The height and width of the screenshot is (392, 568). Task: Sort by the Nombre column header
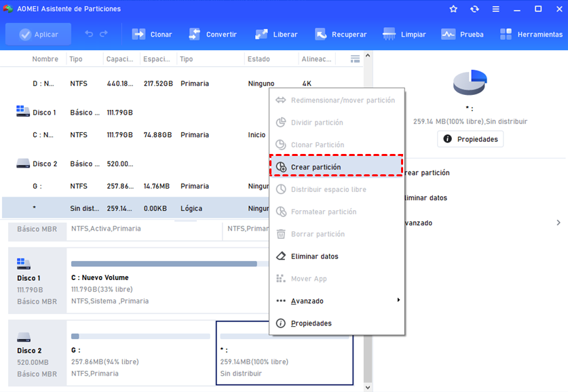(45, 59)
